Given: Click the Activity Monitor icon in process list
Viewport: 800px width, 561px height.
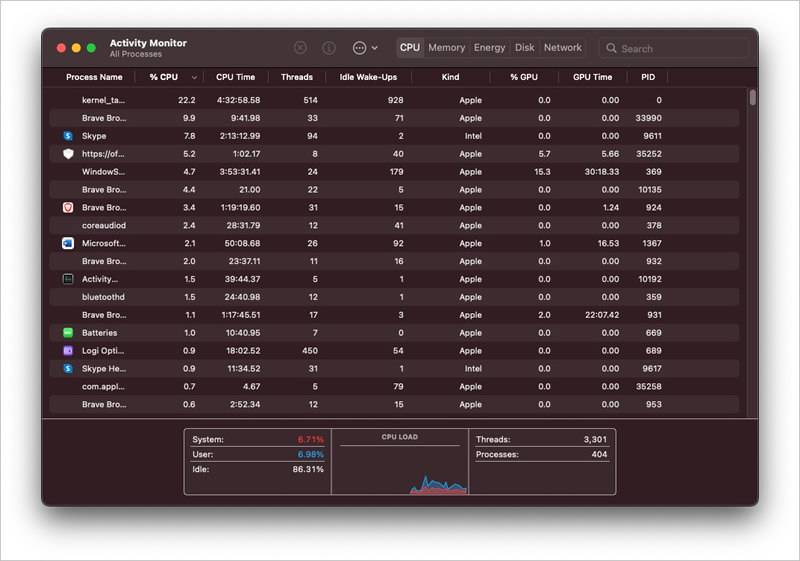Looking at the screenshot, I should [x=68, y=279].
